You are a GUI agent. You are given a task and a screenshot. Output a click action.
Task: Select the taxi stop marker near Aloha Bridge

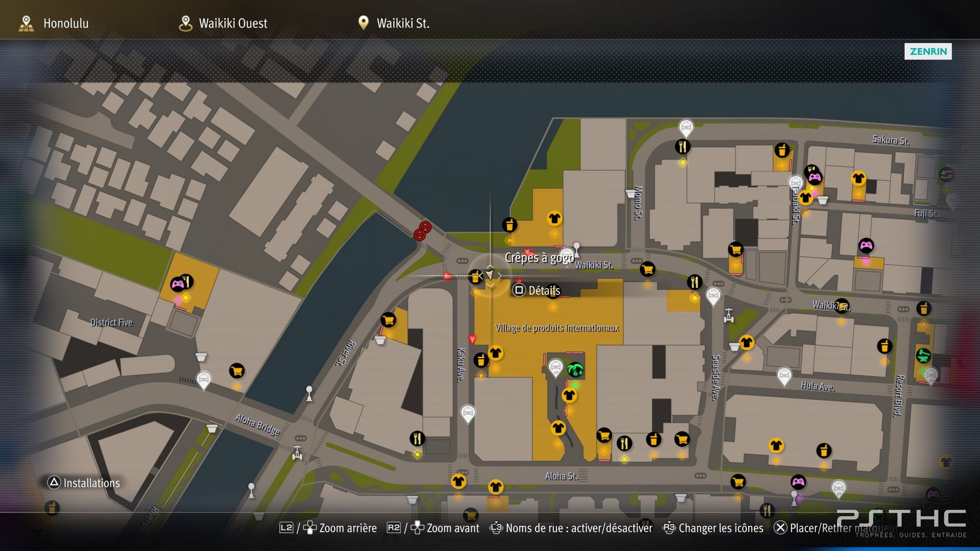(204, 380)
